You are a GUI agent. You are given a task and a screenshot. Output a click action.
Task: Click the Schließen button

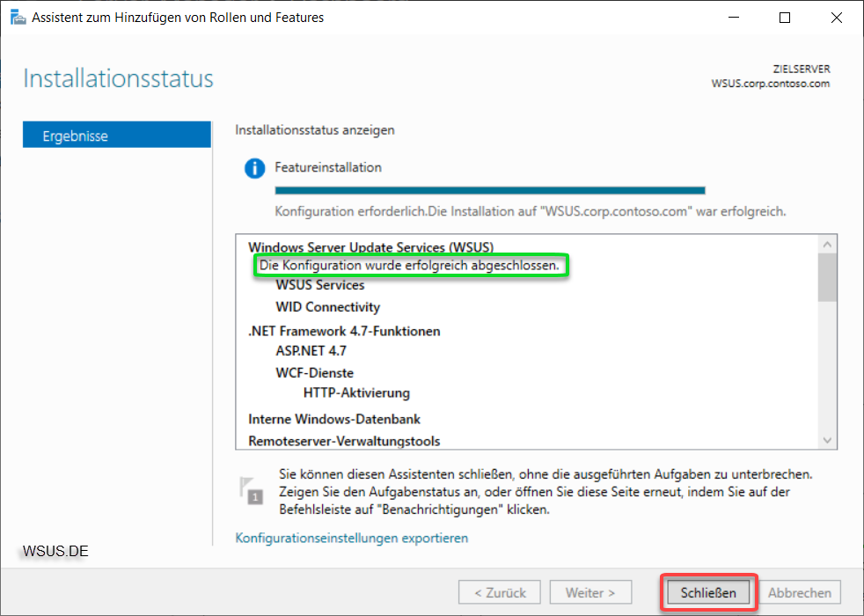[708, 592]
